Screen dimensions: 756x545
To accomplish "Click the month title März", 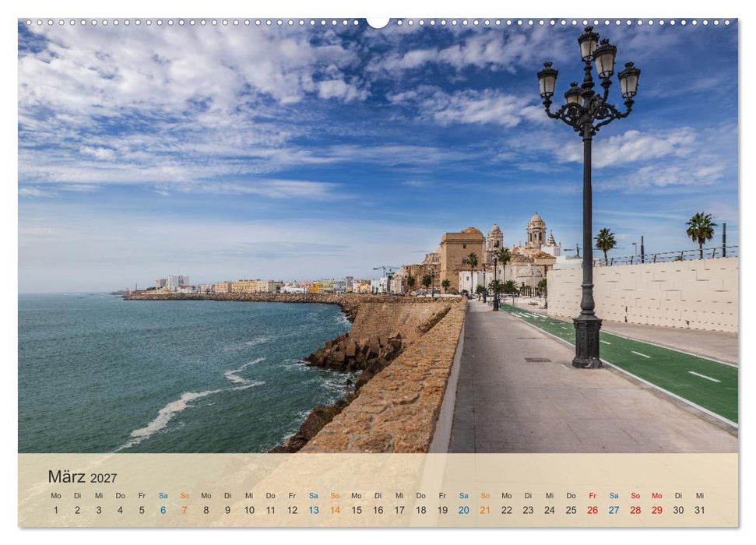I will pyautogui.click(x=66, y=476).
